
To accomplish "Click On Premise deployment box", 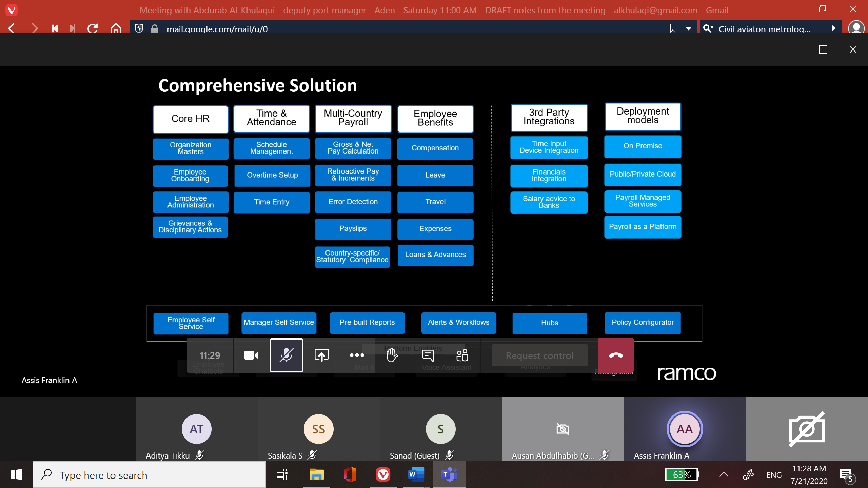I will coord(643,146).
